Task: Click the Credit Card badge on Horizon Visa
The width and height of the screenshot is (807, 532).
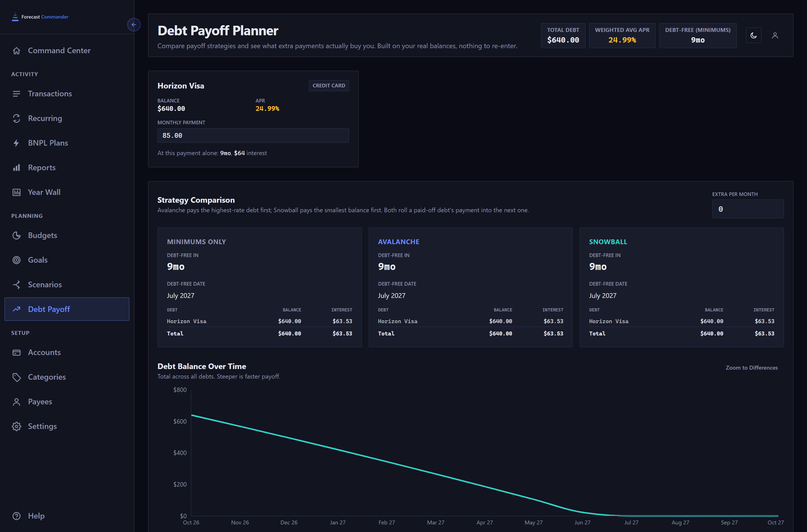Action: [x=329, y=85]
